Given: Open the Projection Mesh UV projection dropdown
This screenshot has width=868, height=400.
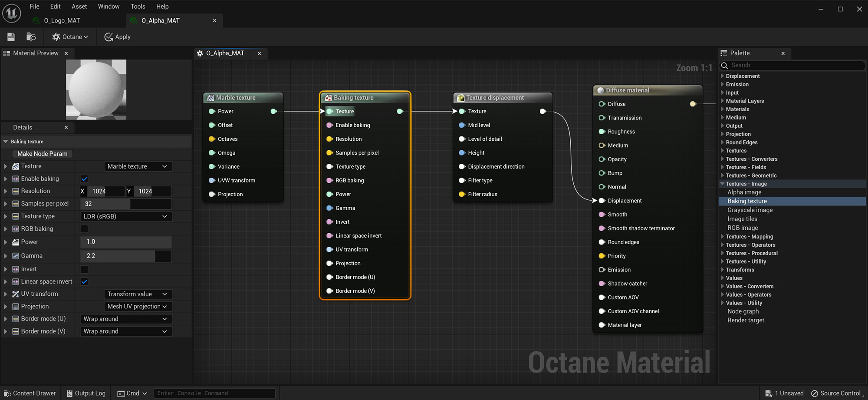Looking at the screenshot, I should (x=138, y=306).
